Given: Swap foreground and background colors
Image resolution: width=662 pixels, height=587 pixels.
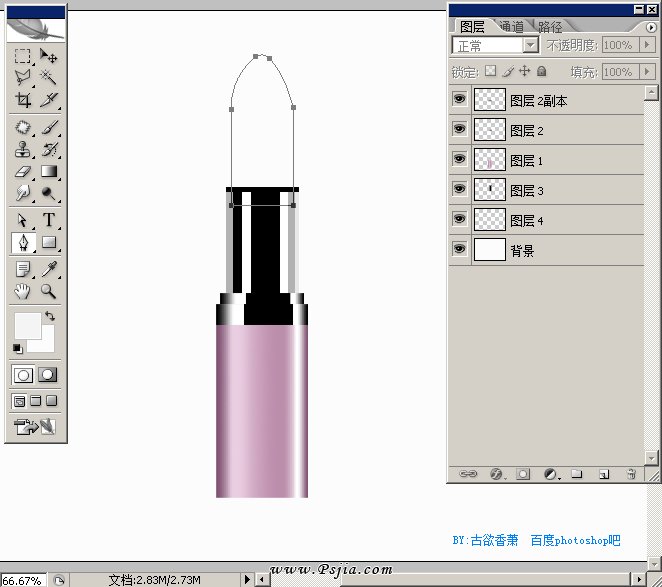Looking at the screenshot, I should [50, 316].
